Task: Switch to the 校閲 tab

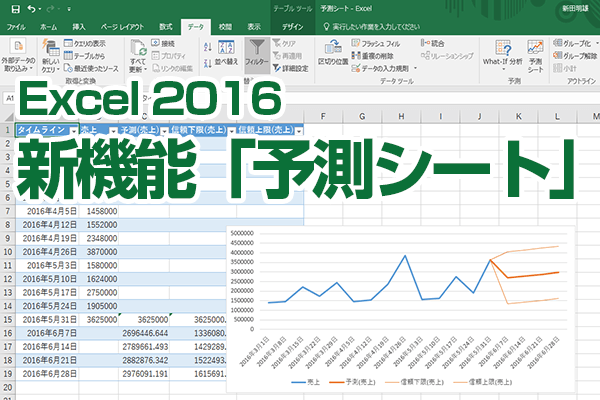Action: (225, 27)
